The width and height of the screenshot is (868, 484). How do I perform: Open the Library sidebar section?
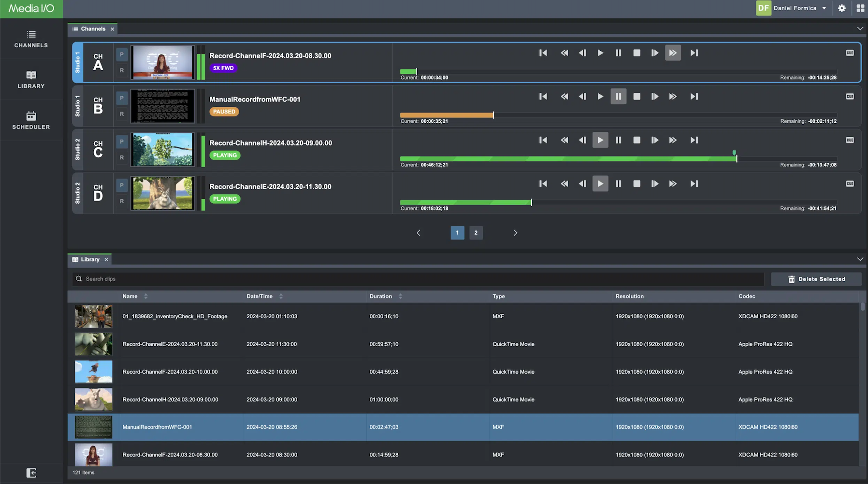point(31,80)
